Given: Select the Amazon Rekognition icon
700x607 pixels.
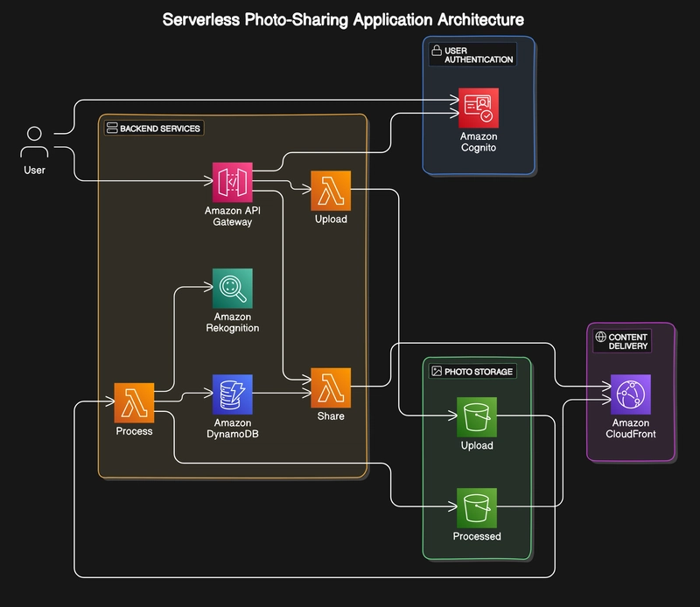Looking at the screenshot, I should [232, 289].
